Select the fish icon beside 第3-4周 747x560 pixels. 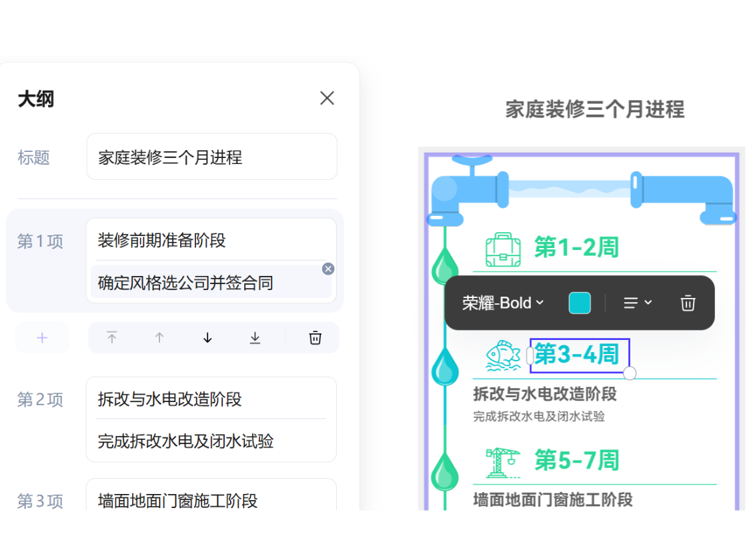[504, 355]
